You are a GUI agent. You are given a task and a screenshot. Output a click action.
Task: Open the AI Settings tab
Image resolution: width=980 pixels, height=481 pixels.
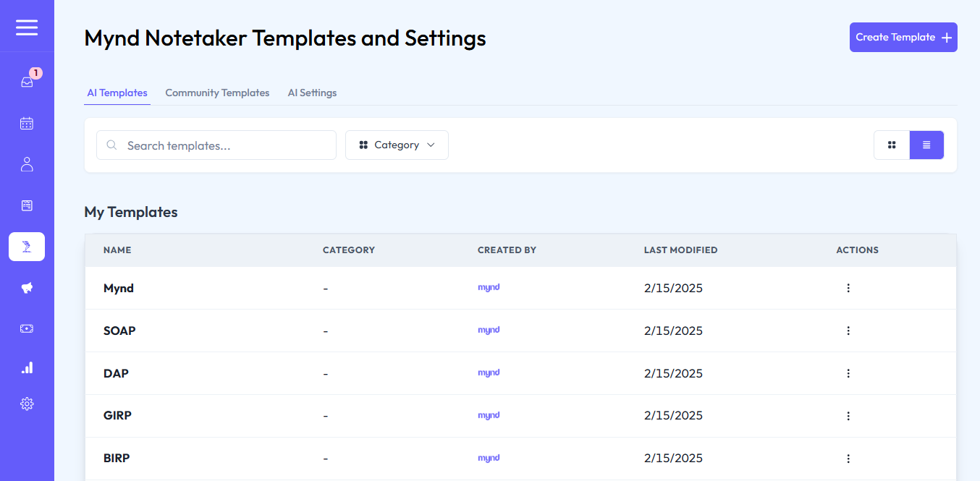tap(312, 93)
